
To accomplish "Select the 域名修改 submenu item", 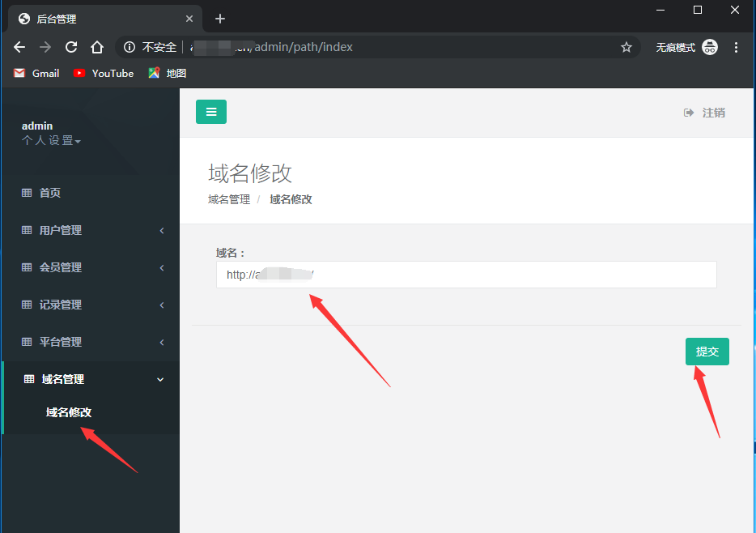I will tap(69, 412).
